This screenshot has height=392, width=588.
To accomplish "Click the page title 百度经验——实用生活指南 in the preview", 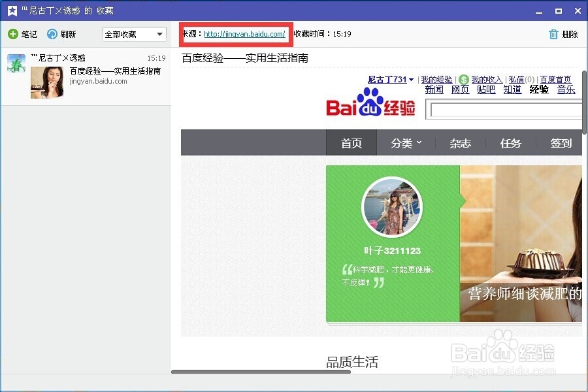I will pyautogui.click(x=245, y=58).
